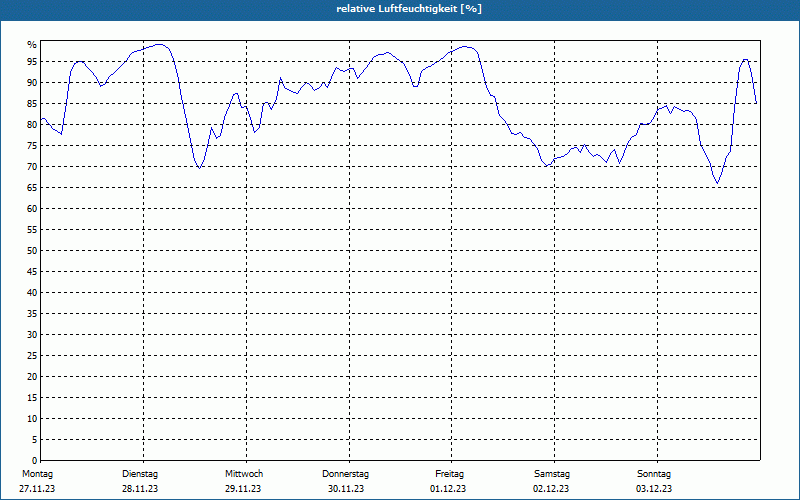Click the date '03.12.23'
This screenshot has height=500, width=800.
[x=654, y=489]
